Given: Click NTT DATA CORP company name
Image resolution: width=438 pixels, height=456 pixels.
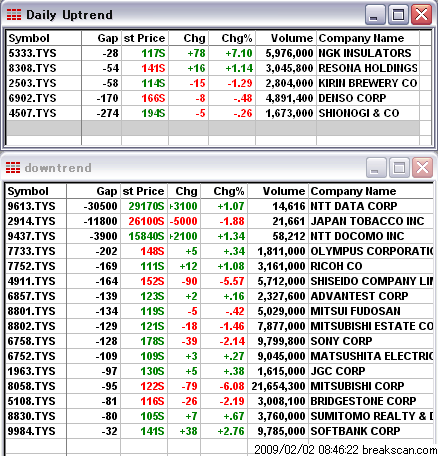Looking at the screenshot, I should (354, 206).
